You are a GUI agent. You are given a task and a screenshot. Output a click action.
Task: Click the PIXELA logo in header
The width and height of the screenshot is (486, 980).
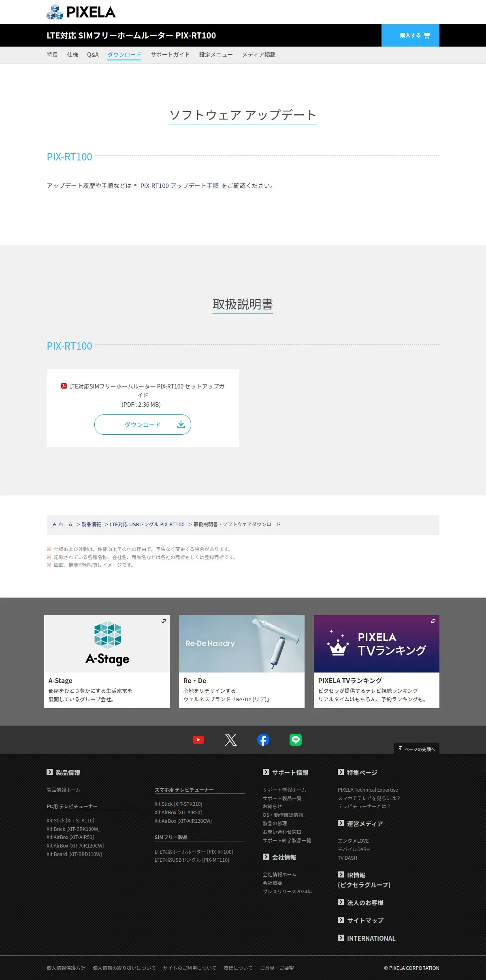coord(81,12)
